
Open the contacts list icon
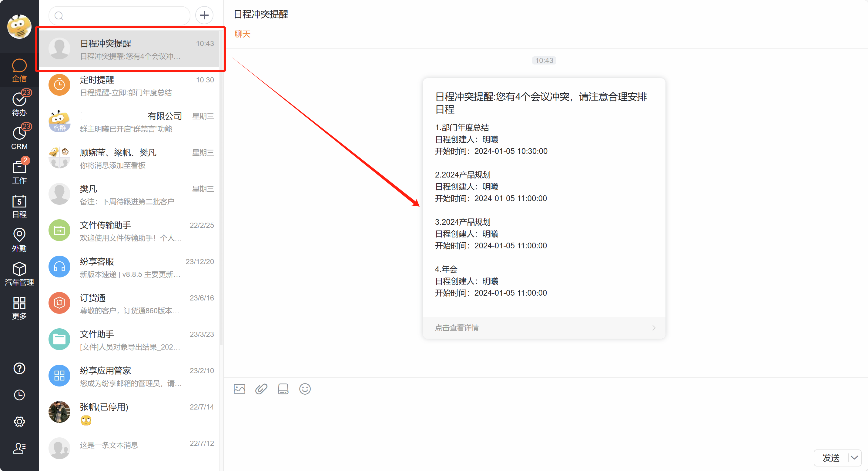19,448
